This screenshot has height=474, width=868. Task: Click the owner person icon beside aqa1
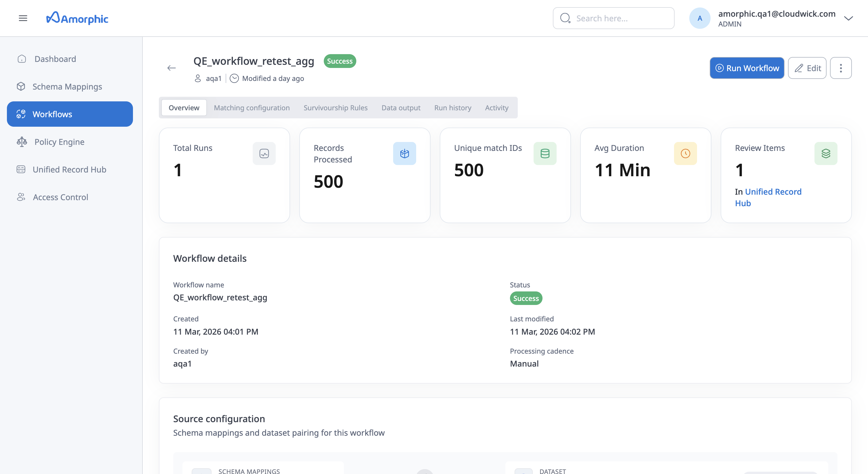tap(198, 79)
